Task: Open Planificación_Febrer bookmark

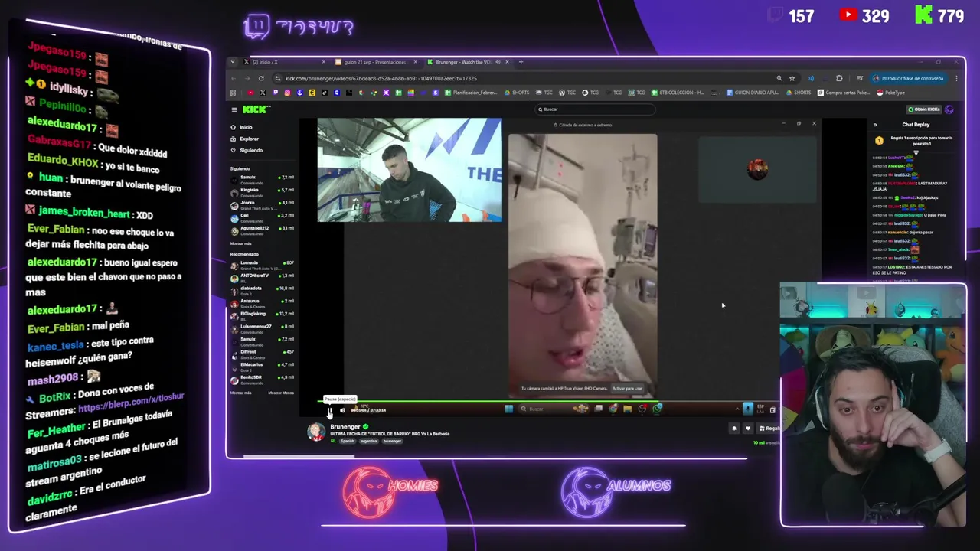Action: 470,93
